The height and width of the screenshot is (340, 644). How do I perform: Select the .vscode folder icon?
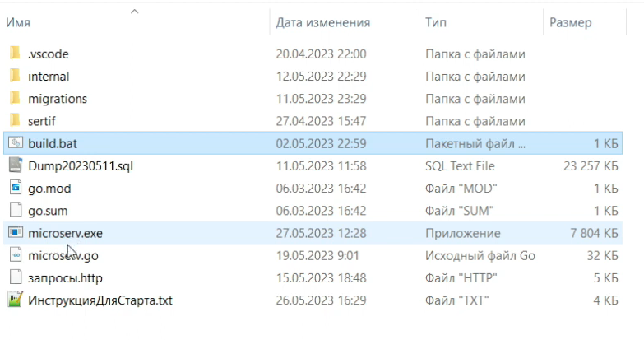(15, 54)
